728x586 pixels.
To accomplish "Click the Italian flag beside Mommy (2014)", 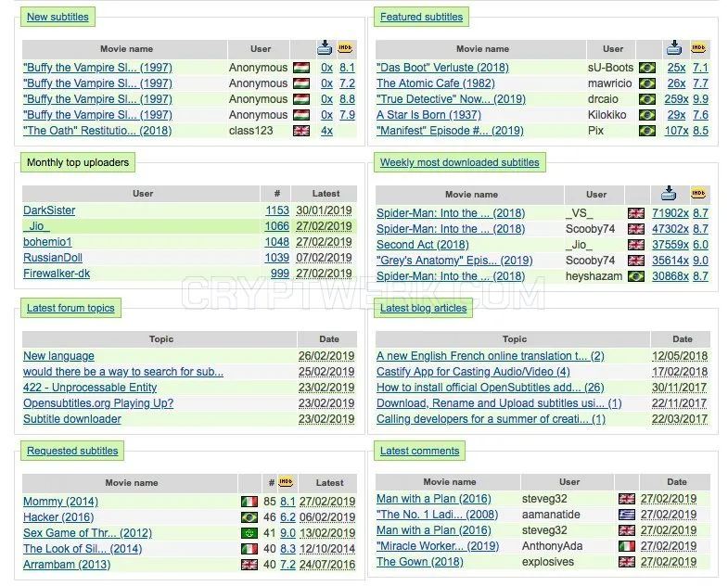I will click(249, 502).
